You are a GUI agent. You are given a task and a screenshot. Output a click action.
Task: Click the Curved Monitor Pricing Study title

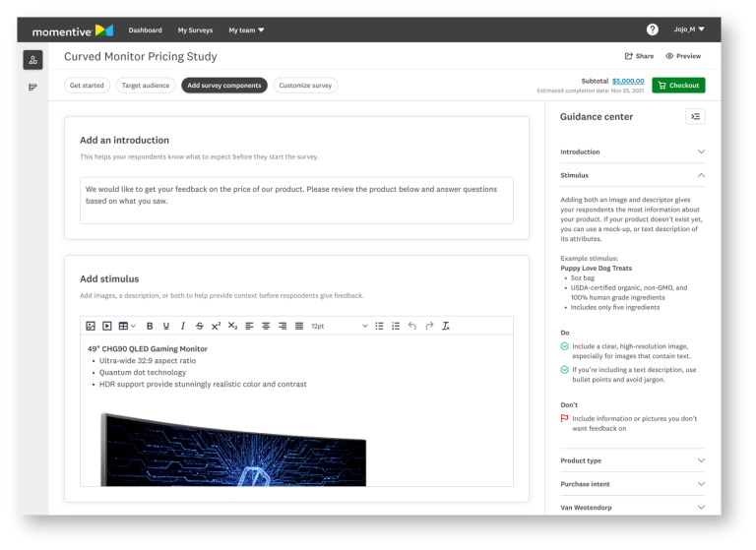(141, 57)
